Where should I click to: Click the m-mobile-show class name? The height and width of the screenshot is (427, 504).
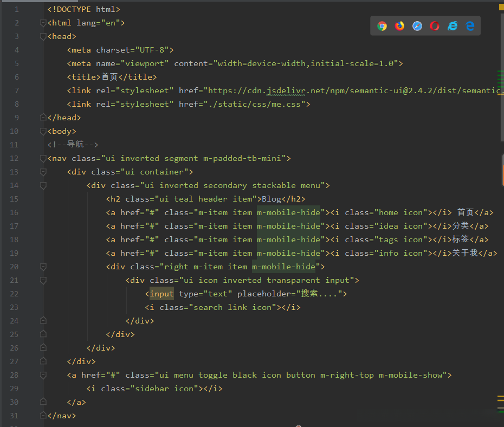(x=410, y=375)
